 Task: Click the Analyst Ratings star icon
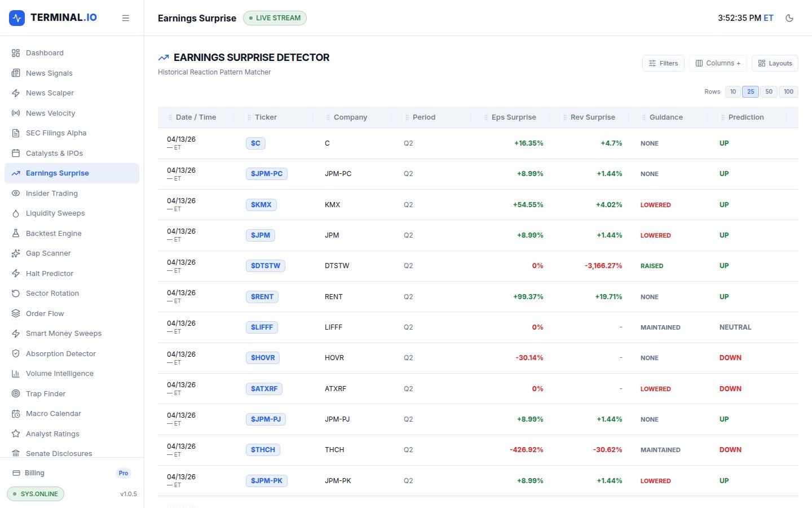pyautogui.click(x=16, y=434)
